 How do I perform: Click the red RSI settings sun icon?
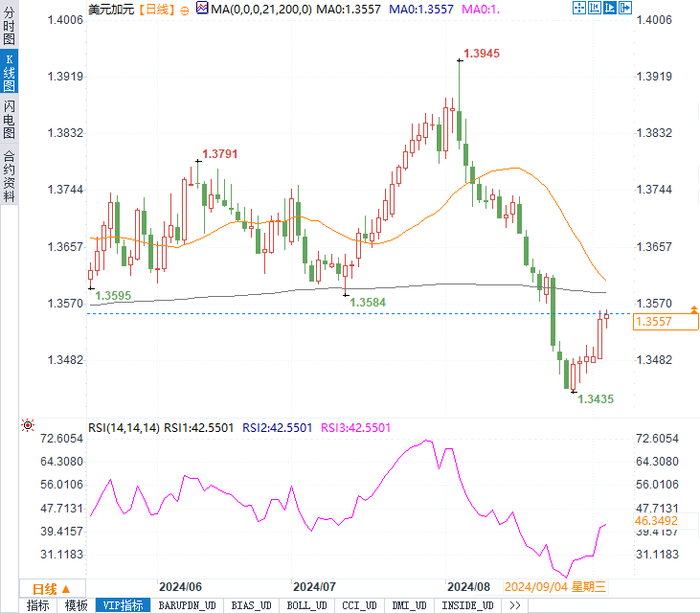28,425
